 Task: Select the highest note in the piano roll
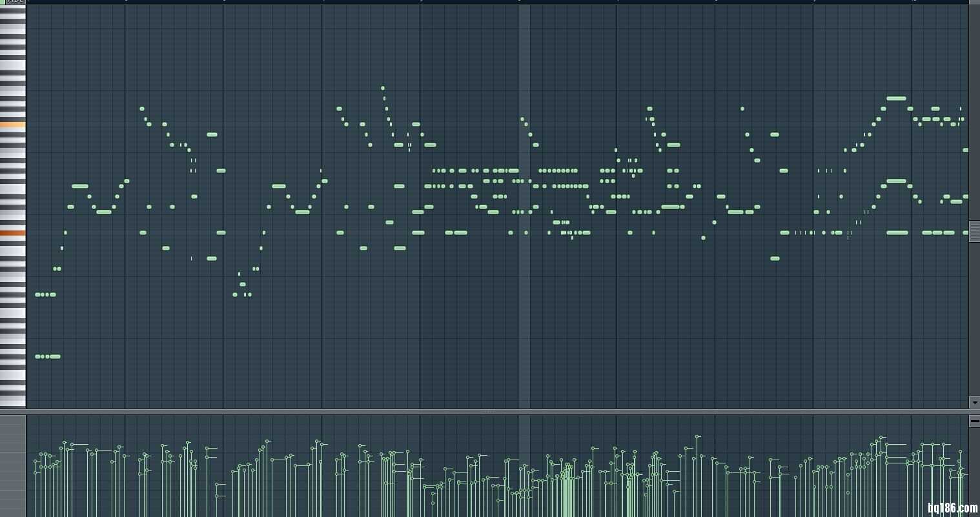383,88
